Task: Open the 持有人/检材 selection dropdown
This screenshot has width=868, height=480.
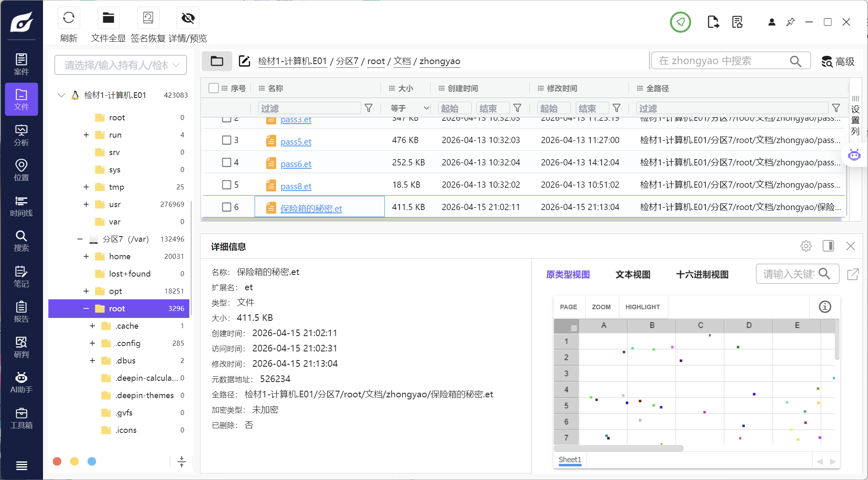Action: coord(121,65)
